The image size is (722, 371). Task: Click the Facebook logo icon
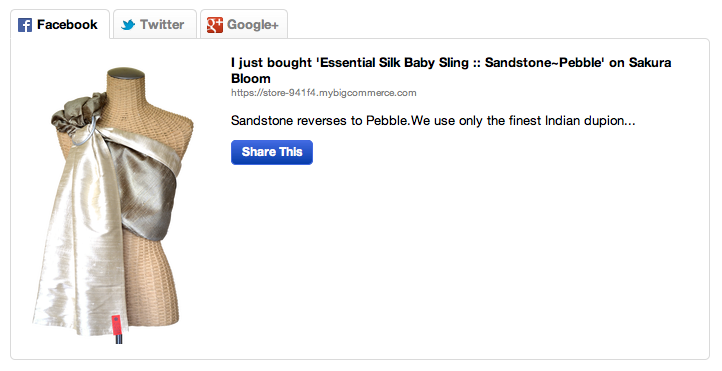pyautogui.click(x=25, y=25)
